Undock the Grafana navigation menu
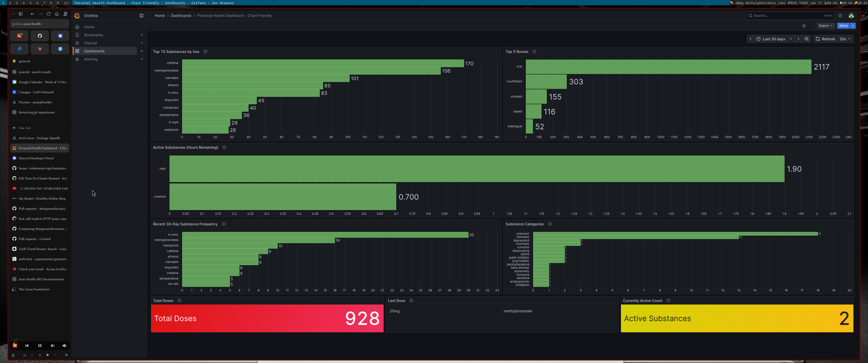 (x=142, y=15)
